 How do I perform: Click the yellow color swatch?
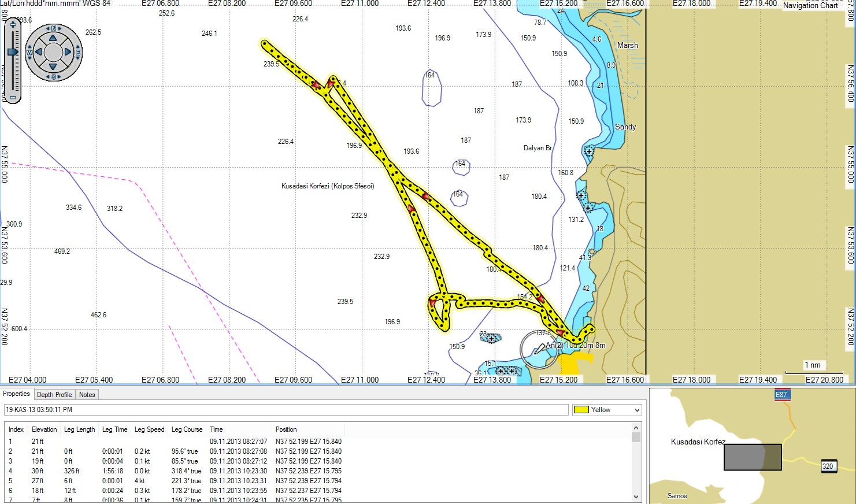pyautogui.click(x=581, y=410)
